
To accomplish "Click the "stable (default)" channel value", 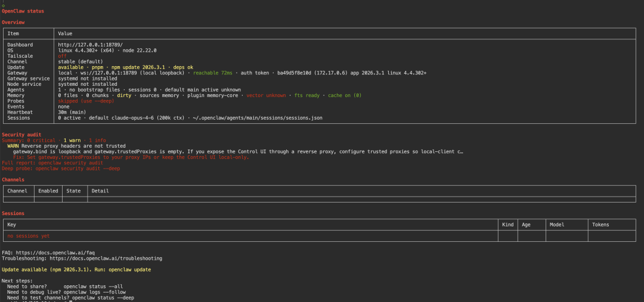I will [x=80, y=61].
